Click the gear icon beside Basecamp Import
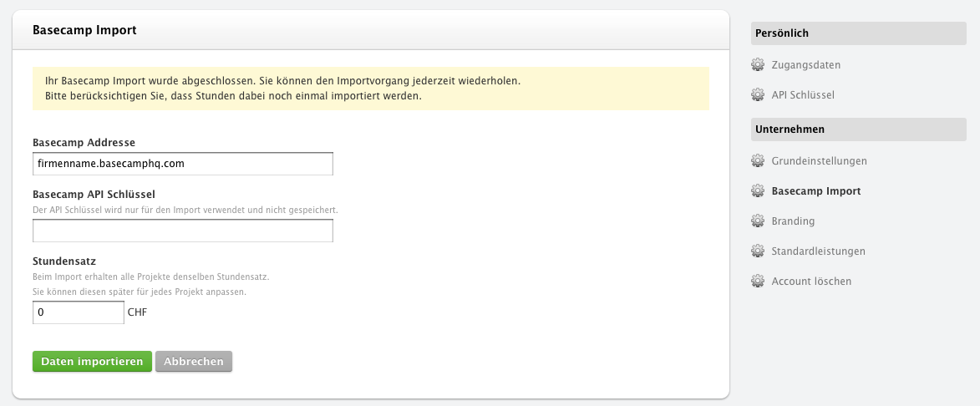Image resolution: width=980 pixels, height=406 pixels. click(x=758, y=190)
